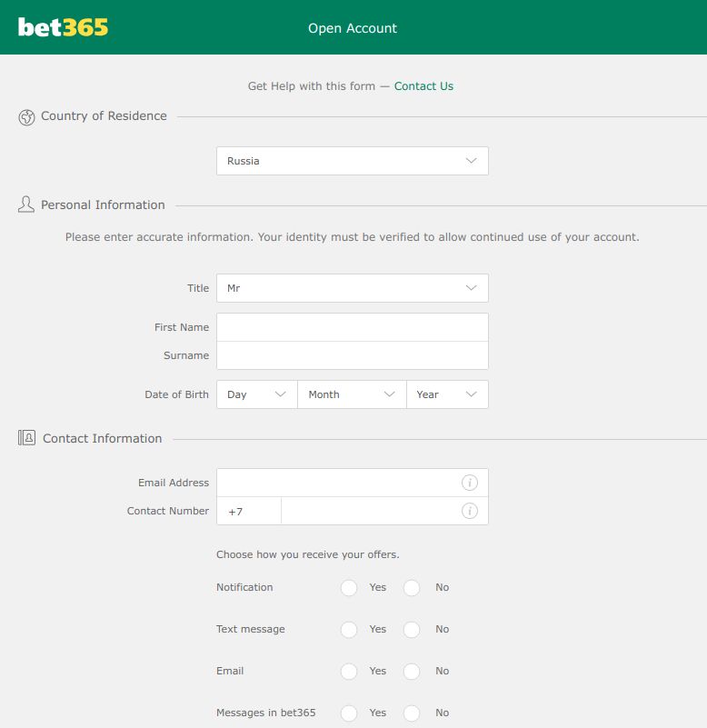The image size is (707, 728).
Task: Select Yes for Email offers
Action: tap(349, 672)
